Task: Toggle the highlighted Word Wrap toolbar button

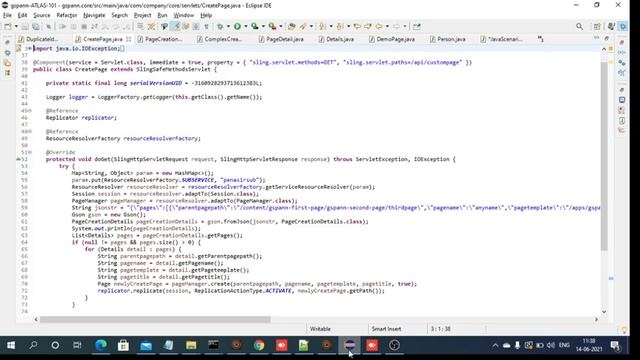Action: point(176,27)
